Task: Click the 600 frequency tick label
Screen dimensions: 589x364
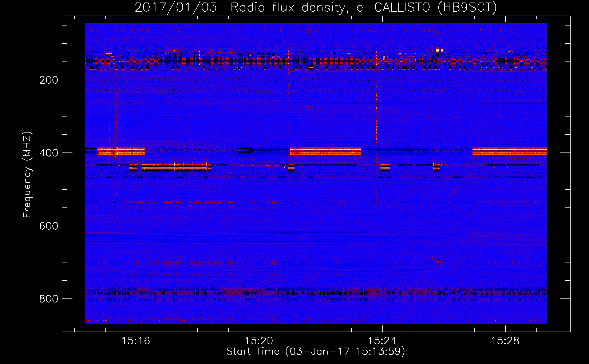Action: (x=49, y=226)
